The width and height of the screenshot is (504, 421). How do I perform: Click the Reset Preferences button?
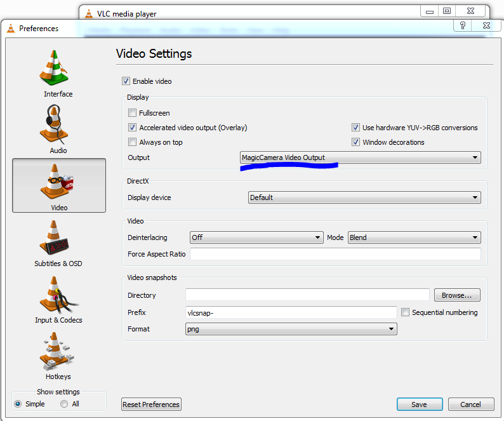(152, 404)
